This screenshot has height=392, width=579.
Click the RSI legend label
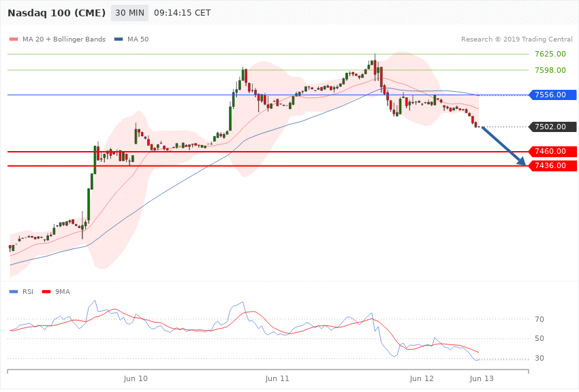click(x=28, y=292)
